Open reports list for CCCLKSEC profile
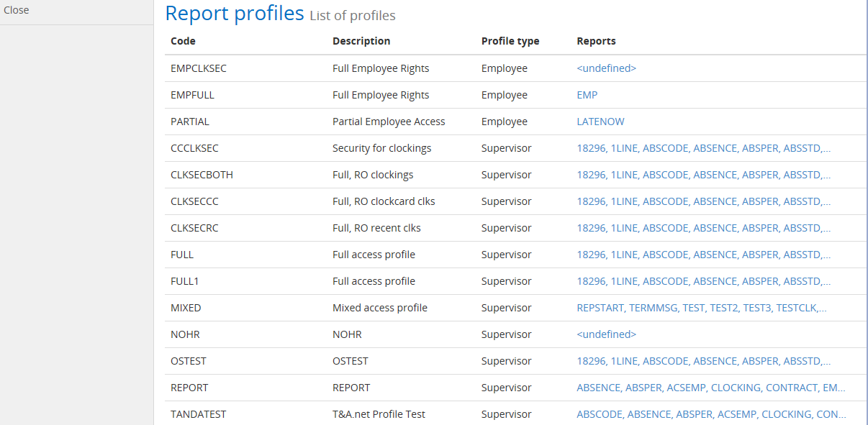Viewport: 868px width, 425px height. (x=703, y=148)
